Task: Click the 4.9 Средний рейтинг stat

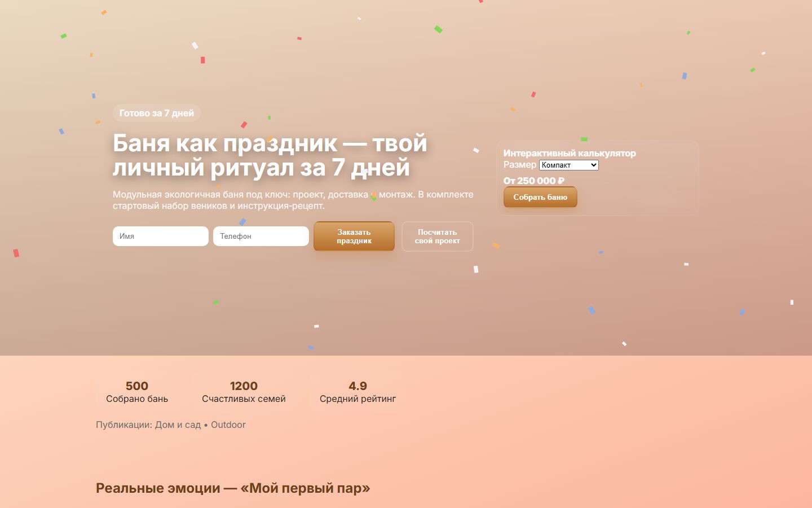Action: 358,392
